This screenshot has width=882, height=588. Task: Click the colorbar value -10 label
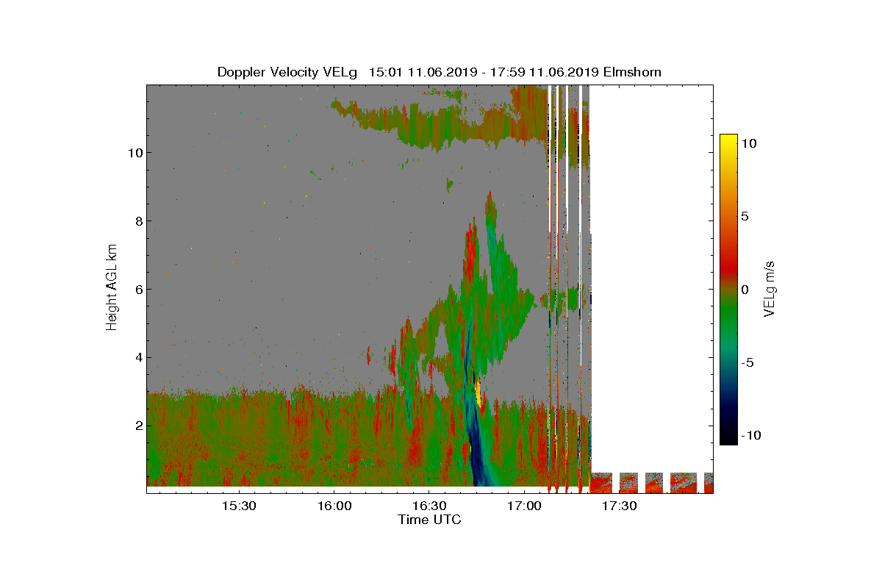[x=750, y=435]
